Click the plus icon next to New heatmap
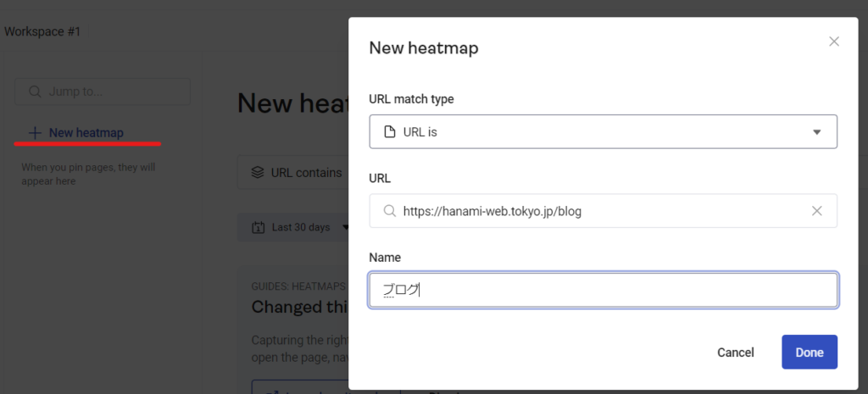This screenshot has height=394, width=868. (x=35, y=133)
